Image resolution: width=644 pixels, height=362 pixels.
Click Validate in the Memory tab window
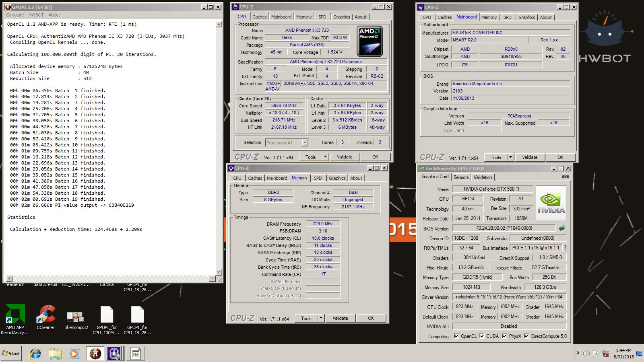click(x=340, y=318)
